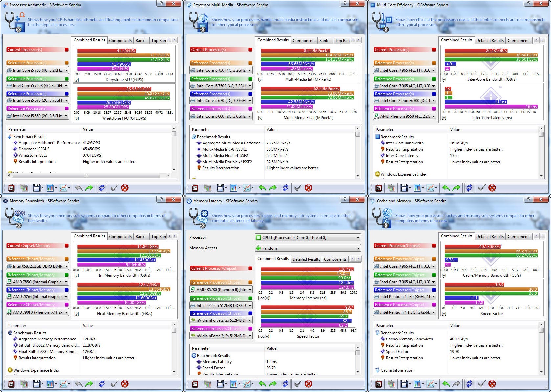This screenshot has width=551, height=392.
Task: Click green back arrow in Cache and Memory toolbar
Action: [446, 384]
